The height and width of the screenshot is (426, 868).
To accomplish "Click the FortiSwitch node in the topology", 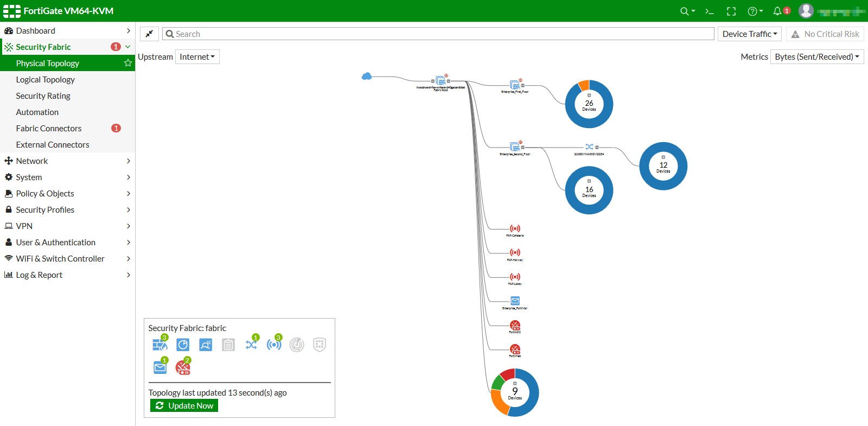I will tap(589, 147).
